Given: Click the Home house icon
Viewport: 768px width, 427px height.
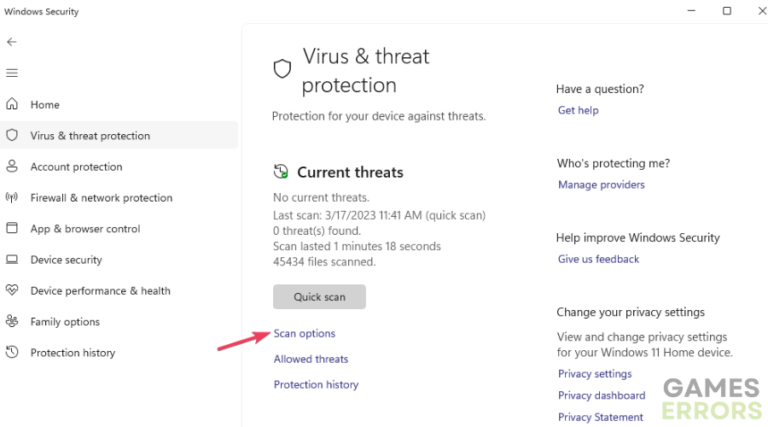Looking at the screenshot, I should [x=12, y=105].
